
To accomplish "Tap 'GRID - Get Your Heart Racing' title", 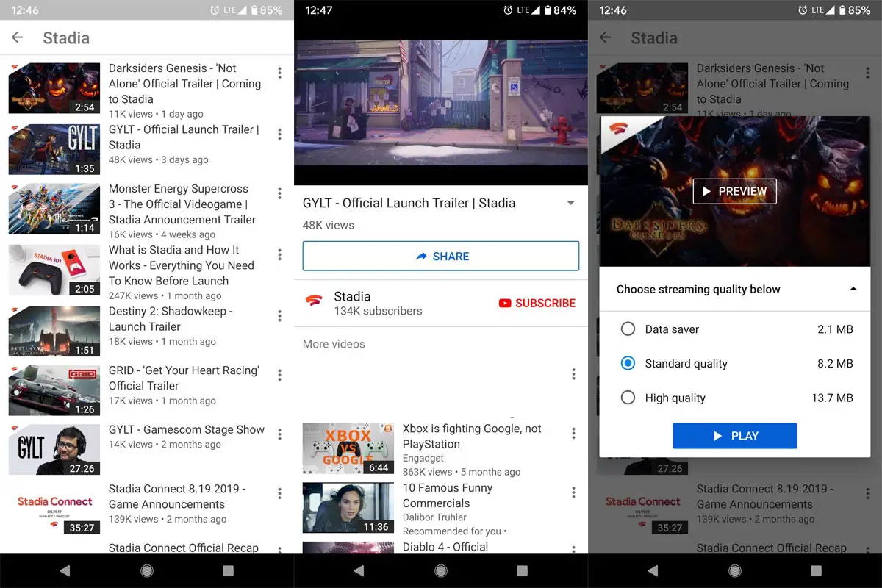I will point(184,378).
